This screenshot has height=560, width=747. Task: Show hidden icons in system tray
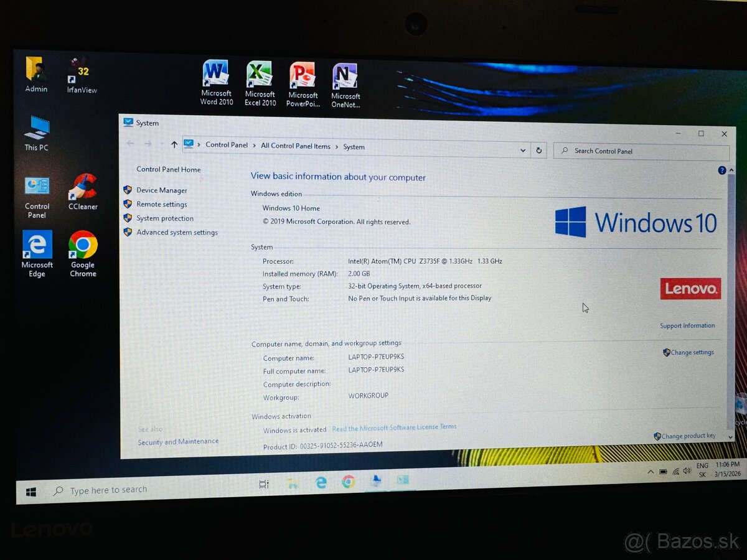click(650, 472)
